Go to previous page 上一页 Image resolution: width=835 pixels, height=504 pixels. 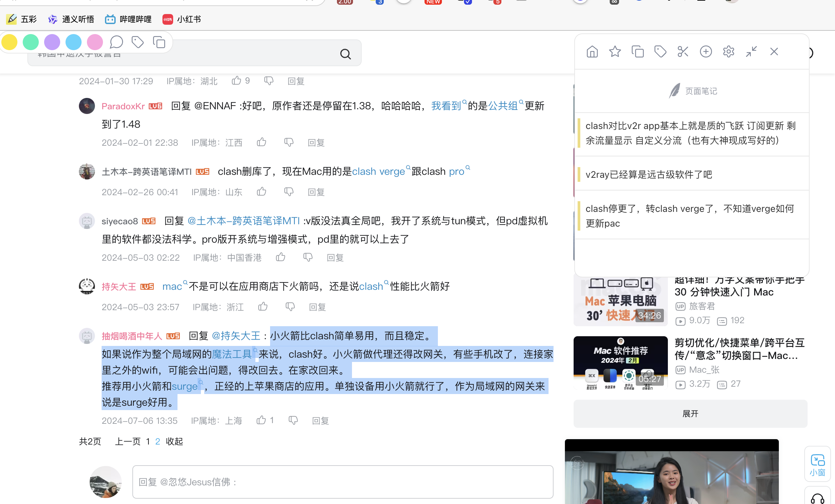click(128, 441)
